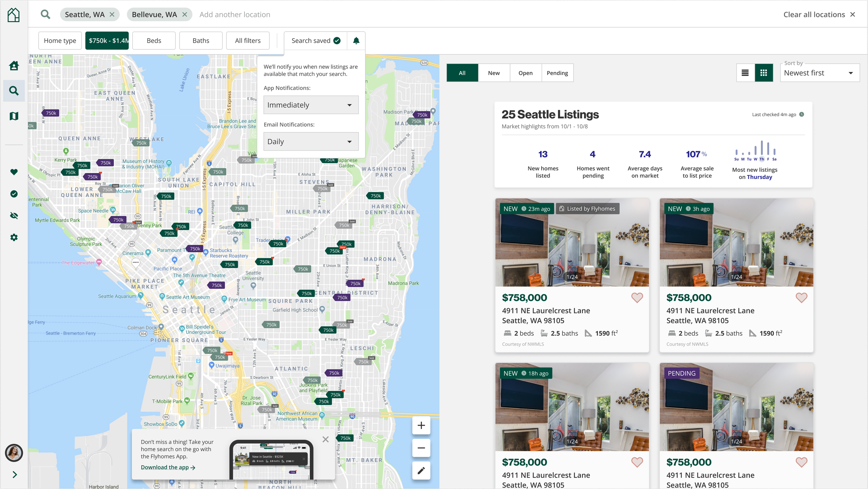Viewport: 868px width, 489px height.
Task: Zoom out on the map
Action: coord(421,448)
